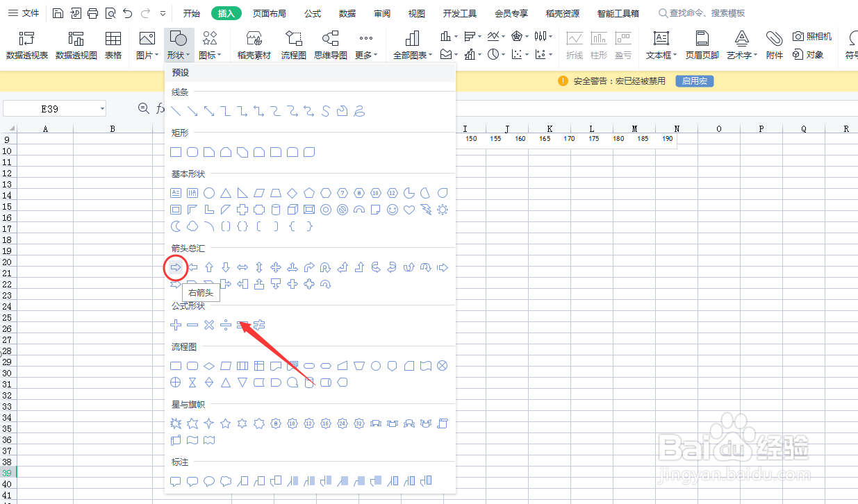This screenshot has width=858, height=504.
Task: Open the 思维导图 (Mind Map) tool
Action: coord(329,44)
